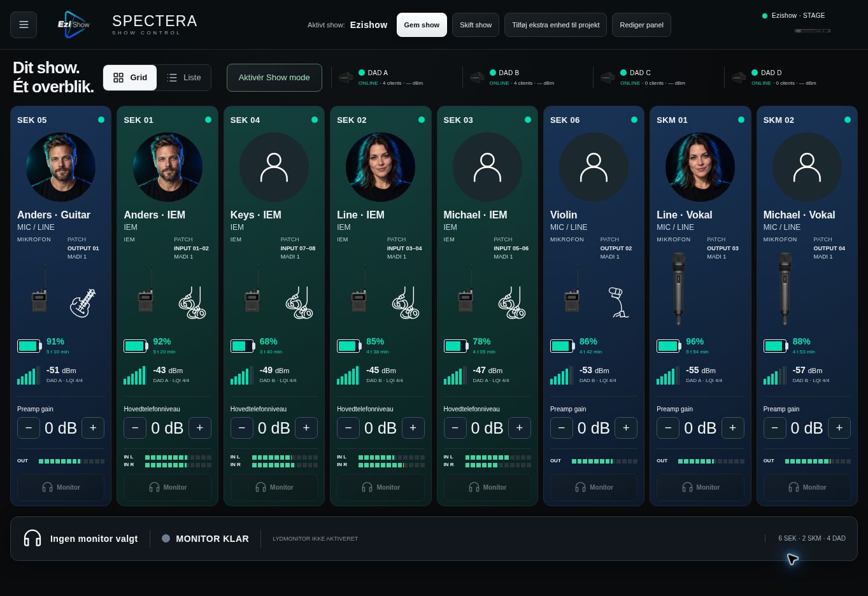Click the guitar icon on SEK 05
Viewport: 868px width, 596px height.
(x=83, y=302)
